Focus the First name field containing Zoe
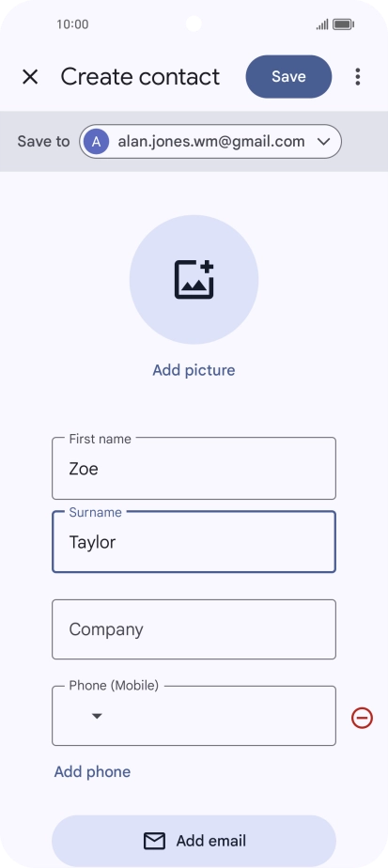Screen dimensions: 388x868 (x=194, y=469)
